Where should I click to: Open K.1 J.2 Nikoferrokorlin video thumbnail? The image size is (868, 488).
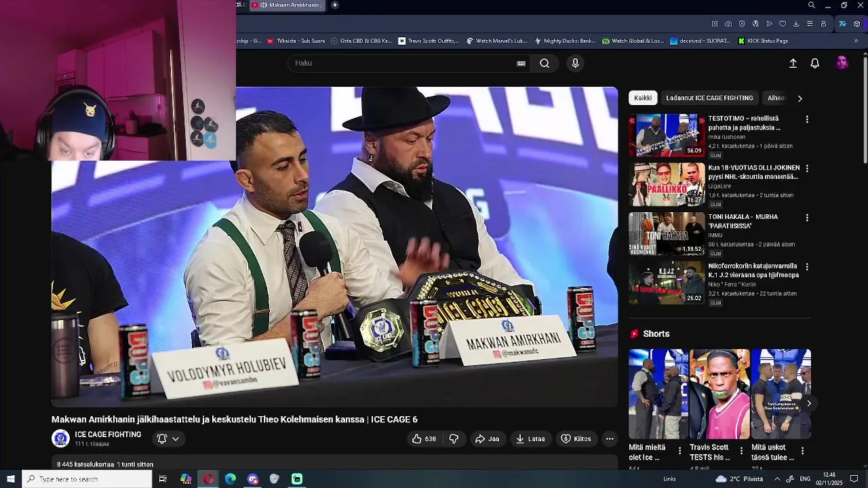667,283
